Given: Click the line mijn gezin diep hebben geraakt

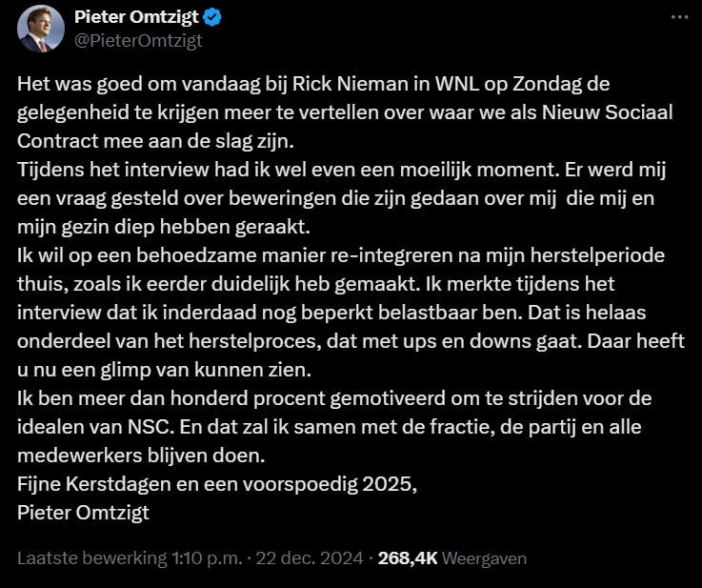Looking at the screenshot, I should [x=164, y=227].
